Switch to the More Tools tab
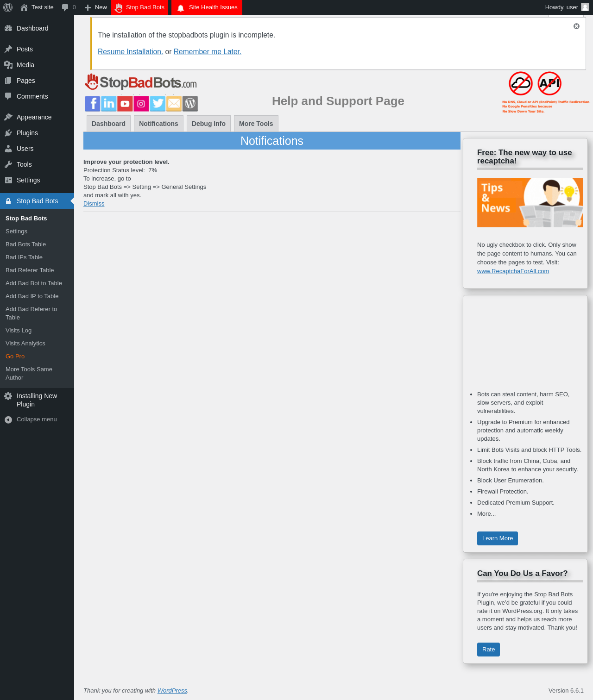593x700 pixels. (256, 124)
